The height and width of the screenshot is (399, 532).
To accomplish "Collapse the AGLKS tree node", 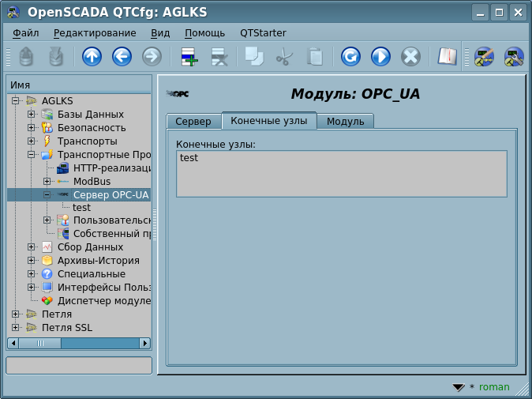I will [16, 101].
